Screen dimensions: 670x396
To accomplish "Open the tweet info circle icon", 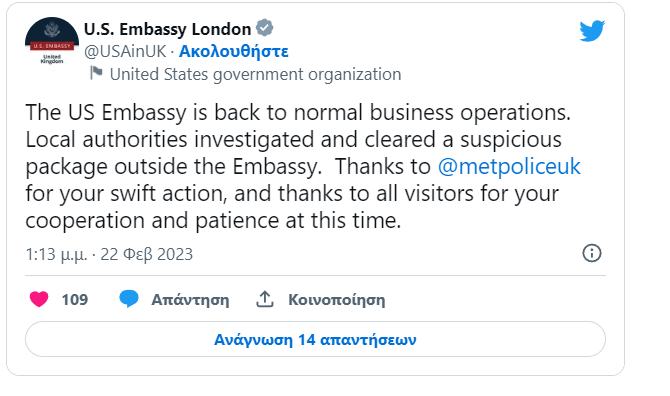I will coord(592,253).
